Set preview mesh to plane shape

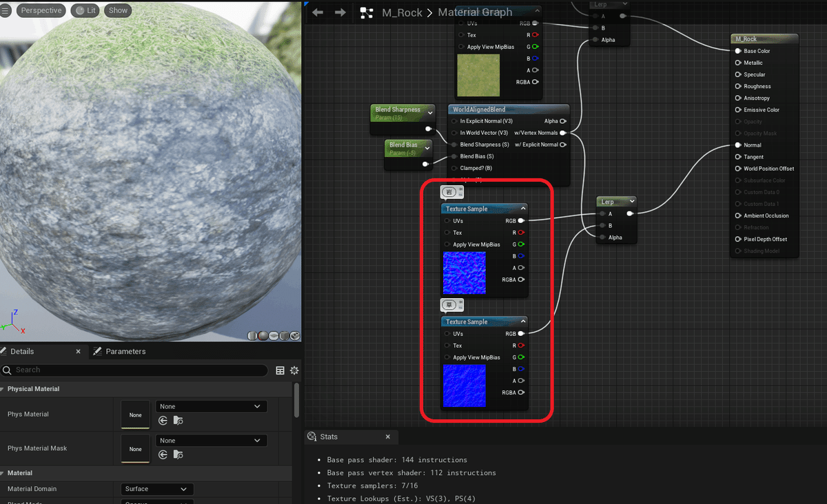coord(274,336)
